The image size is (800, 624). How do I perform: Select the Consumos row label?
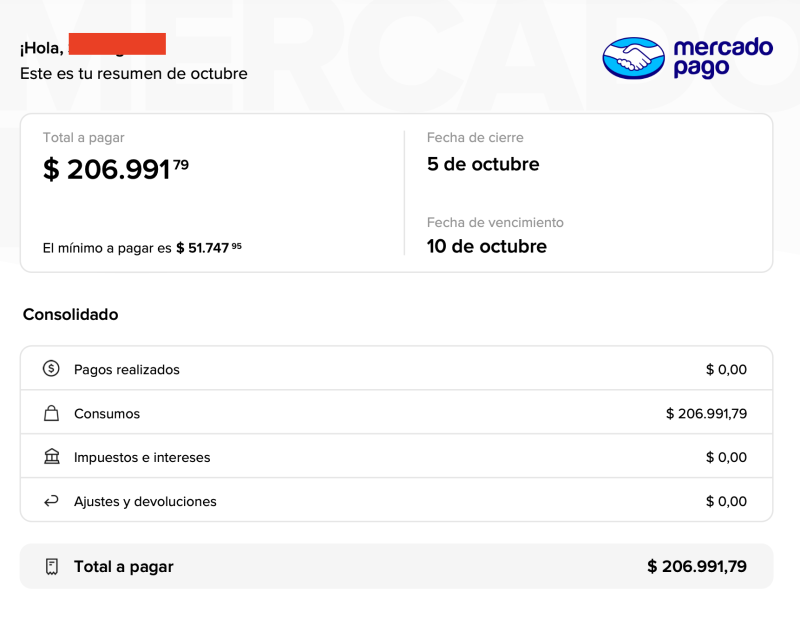107,413
